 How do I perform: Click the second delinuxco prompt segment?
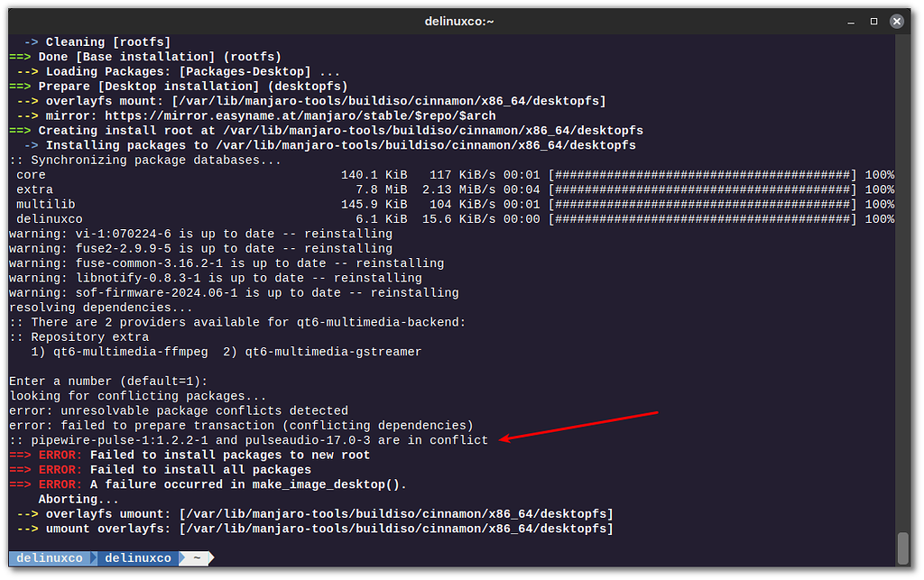[x=137, y=557]
